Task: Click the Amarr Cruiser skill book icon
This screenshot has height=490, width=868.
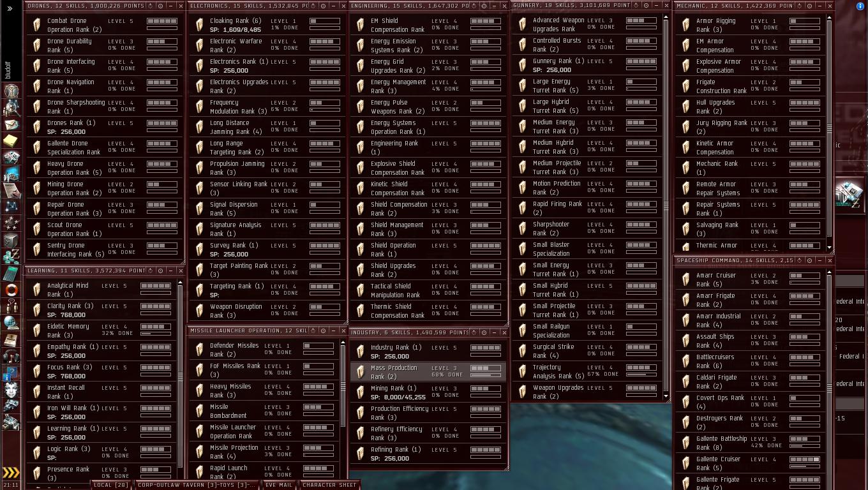Action: pos(686,279)
